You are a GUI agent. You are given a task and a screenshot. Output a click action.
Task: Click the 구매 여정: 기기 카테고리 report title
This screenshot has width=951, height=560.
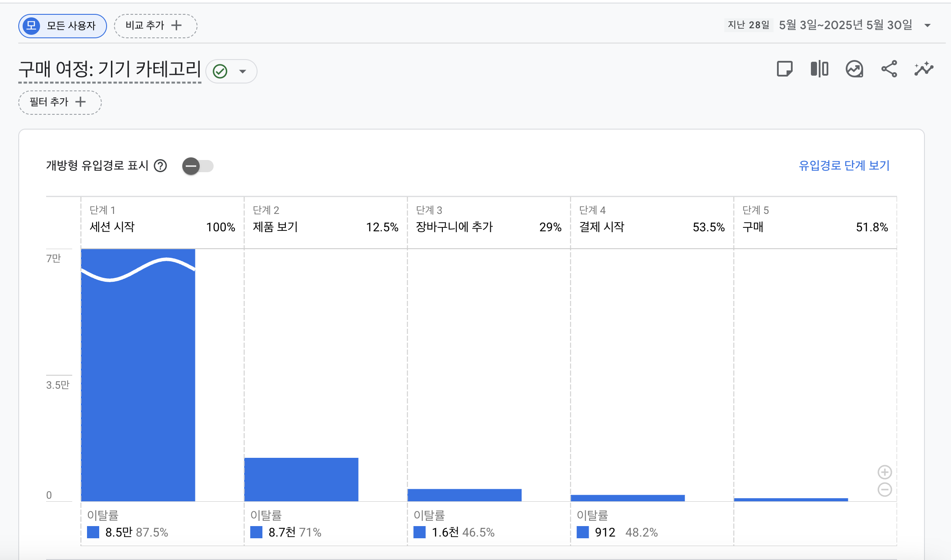(x=110, y=69)
